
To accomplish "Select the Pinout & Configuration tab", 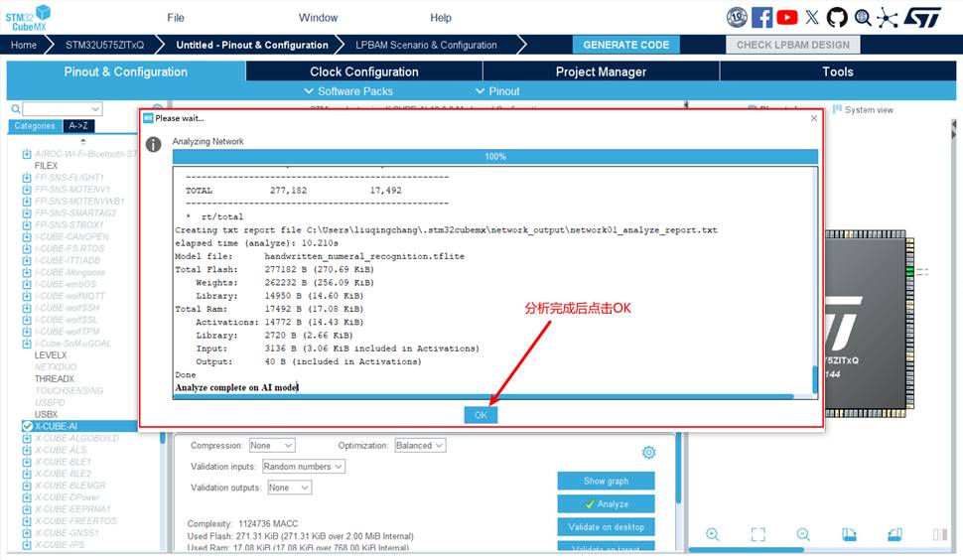I will point(126,71).
